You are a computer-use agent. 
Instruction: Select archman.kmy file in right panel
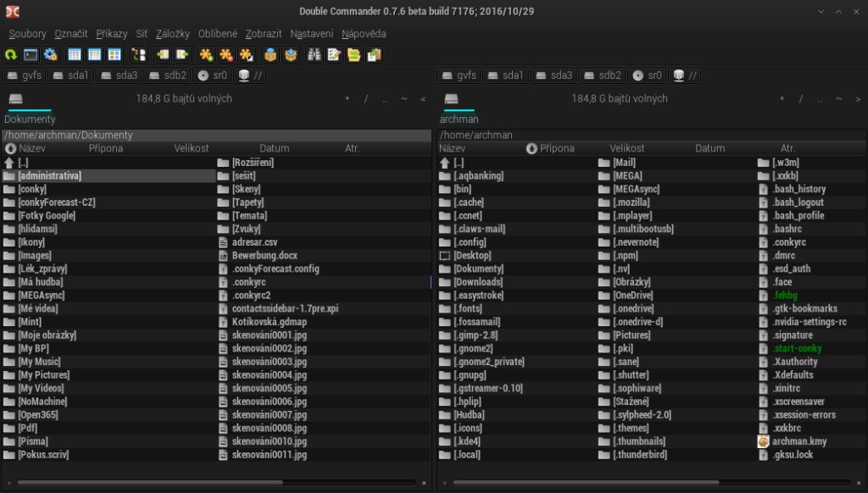(x=810, y=441)
